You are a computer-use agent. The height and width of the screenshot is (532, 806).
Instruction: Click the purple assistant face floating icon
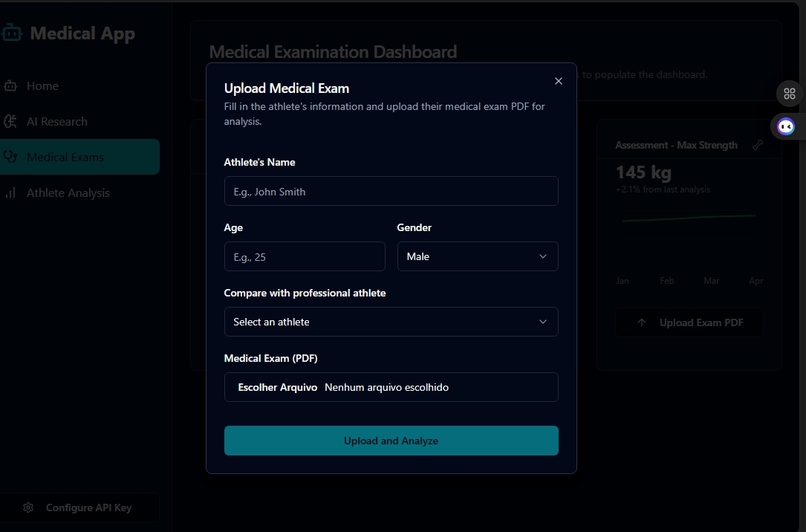(x=786, y=126)
